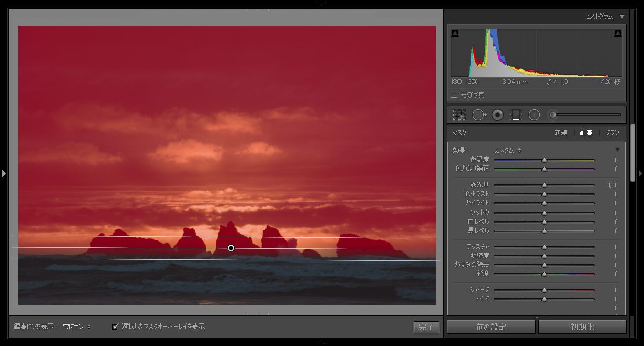Click the シャドウ slider handle

click(544, 213)
